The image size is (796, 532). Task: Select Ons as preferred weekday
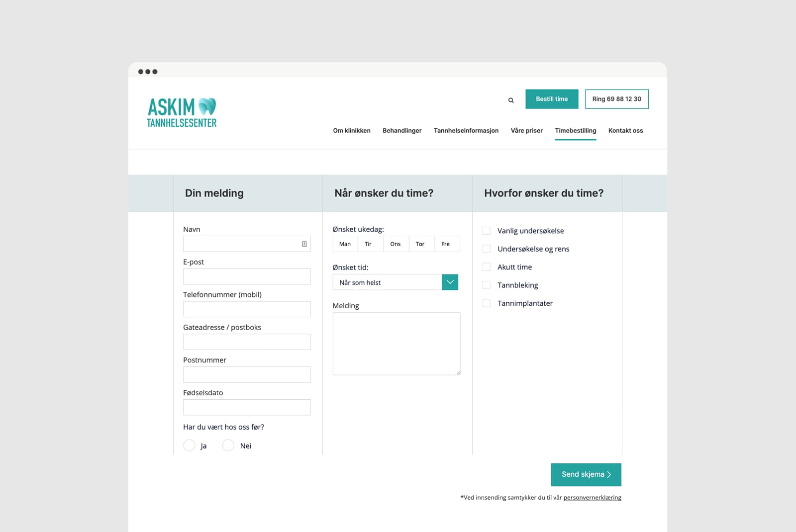pyautogui.click(x=396, y=244)
